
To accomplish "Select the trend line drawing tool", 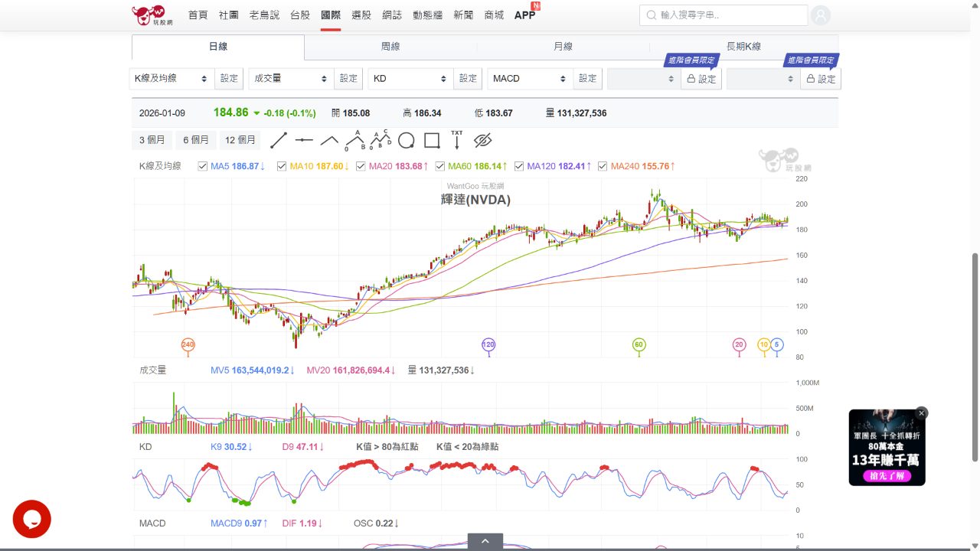I will pos(278,140).
